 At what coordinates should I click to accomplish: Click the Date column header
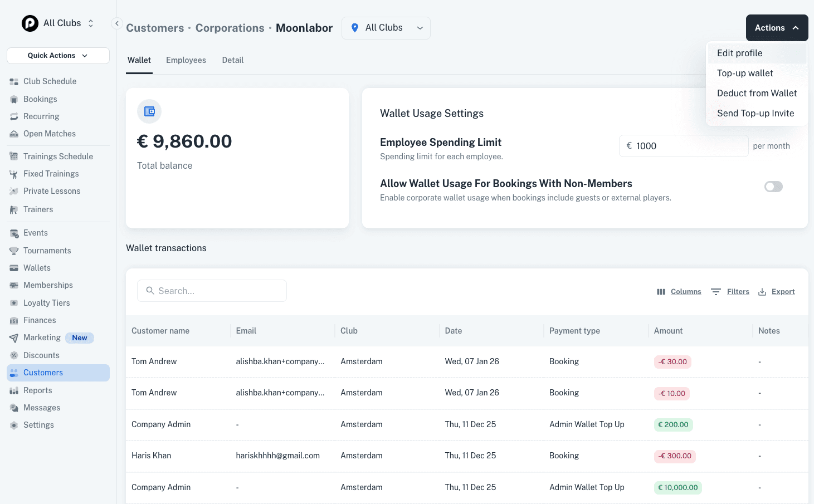(454, 331)
